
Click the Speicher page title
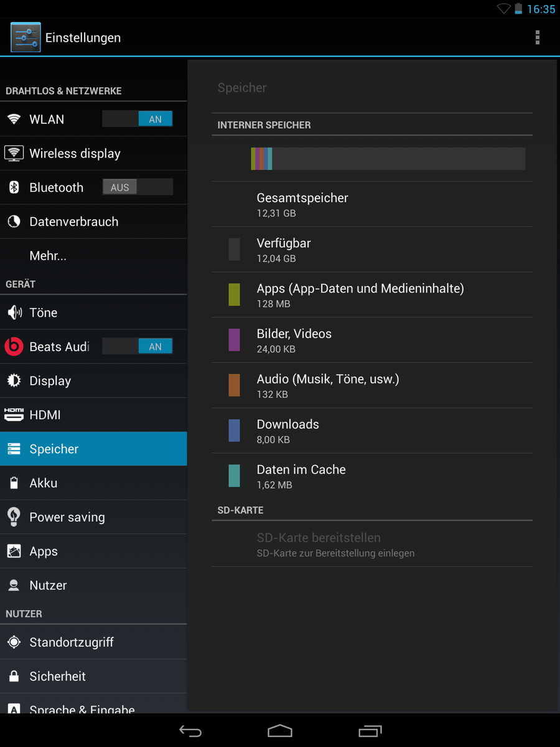click(242, 88)
